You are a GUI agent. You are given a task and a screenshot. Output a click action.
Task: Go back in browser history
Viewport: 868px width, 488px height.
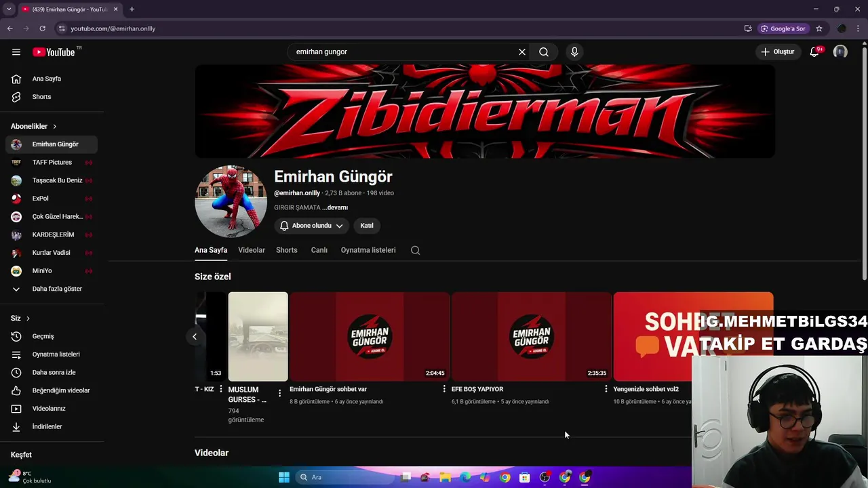pos(9,28)
